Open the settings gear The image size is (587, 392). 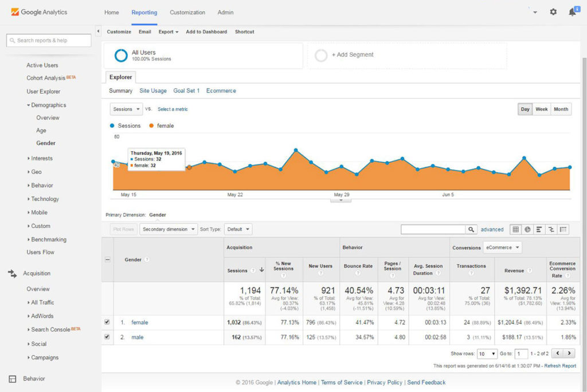(552, 11)
